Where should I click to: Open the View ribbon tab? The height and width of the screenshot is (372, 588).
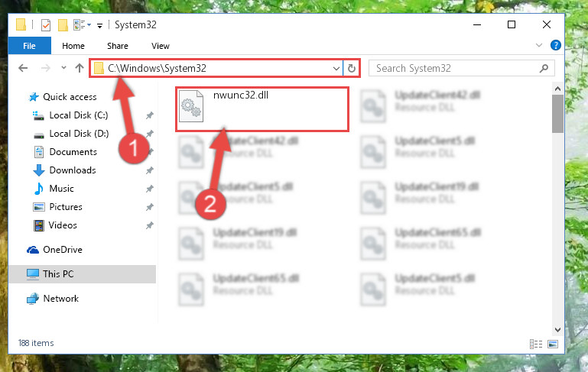160,46
